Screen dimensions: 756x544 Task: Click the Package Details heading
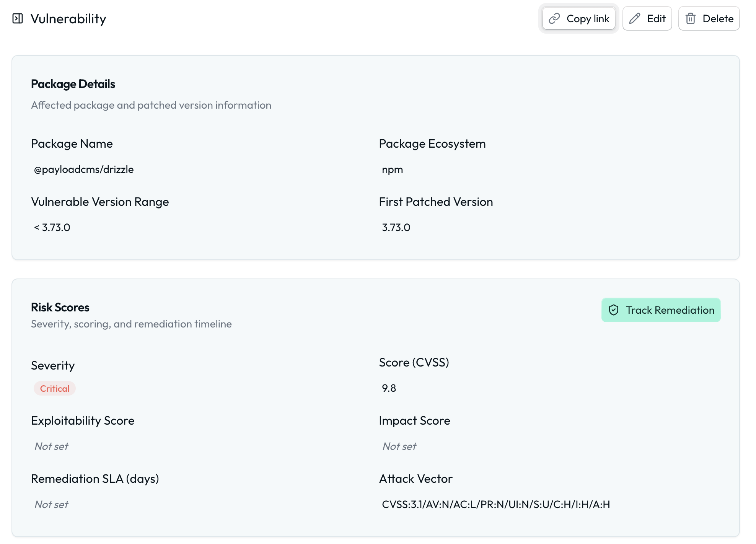[73, 84]
